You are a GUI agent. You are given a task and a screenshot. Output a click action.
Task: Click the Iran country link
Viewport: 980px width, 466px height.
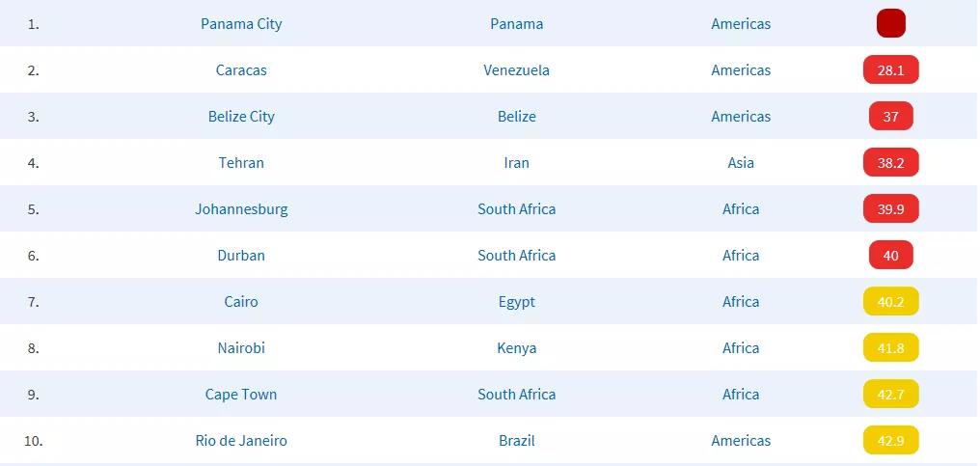(517, 163)
